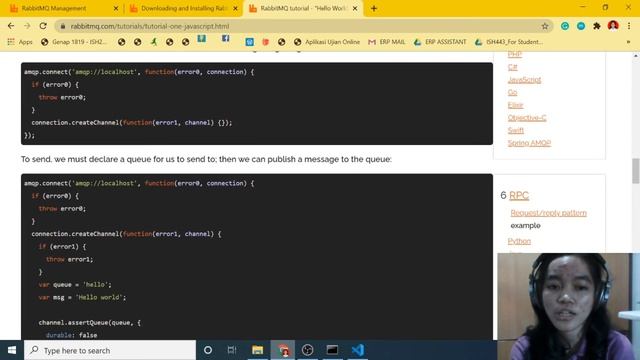
Task: Click the scrollbar up arrow
Action: point(636,56)
